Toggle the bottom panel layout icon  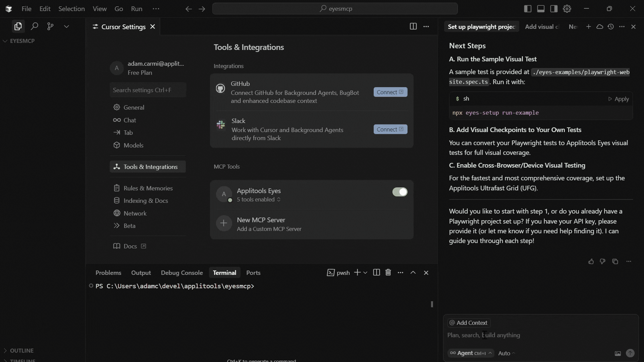click(x=541, y=9)
